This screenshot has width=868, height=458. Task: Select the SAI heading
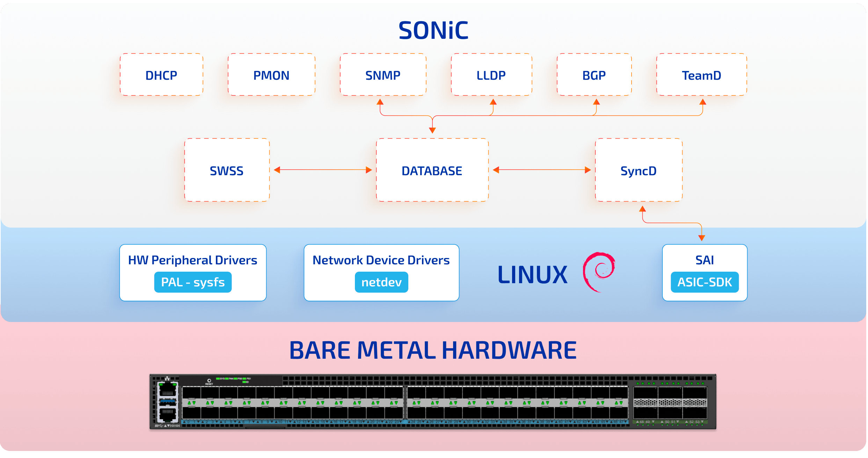tap(705, 260)
